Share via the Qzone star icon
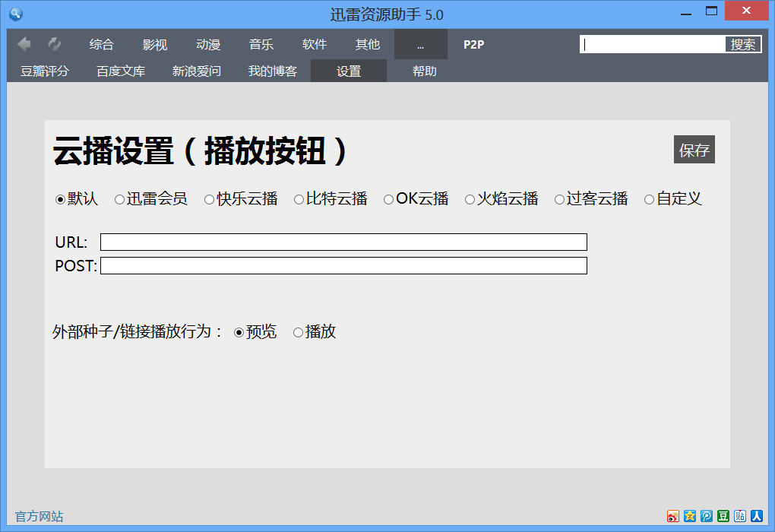 [689, 516]
